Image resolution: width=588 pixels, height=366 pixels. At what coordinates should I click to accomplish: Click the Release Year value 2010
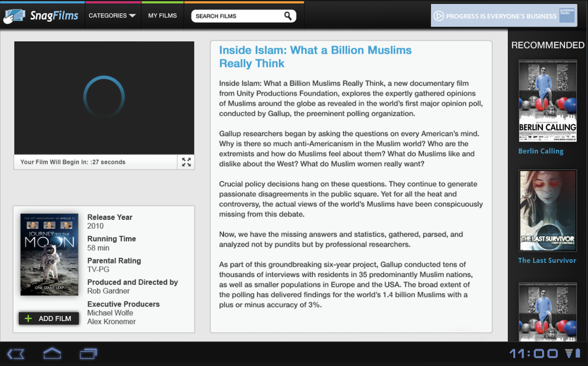(95, 226)
